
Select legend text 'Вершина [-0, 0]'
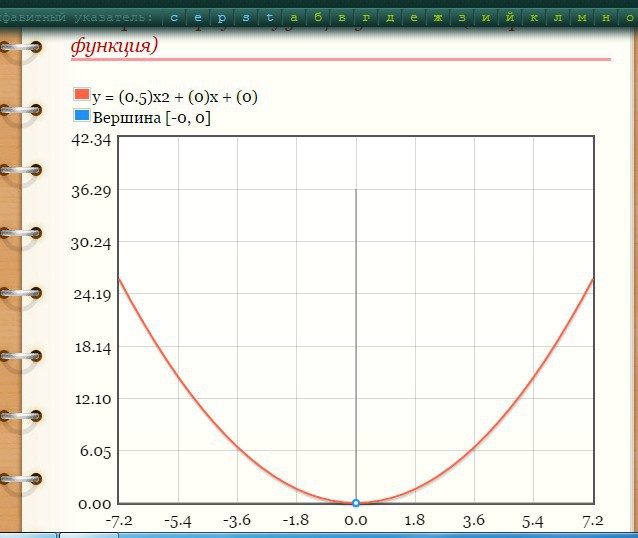[151, 118]
